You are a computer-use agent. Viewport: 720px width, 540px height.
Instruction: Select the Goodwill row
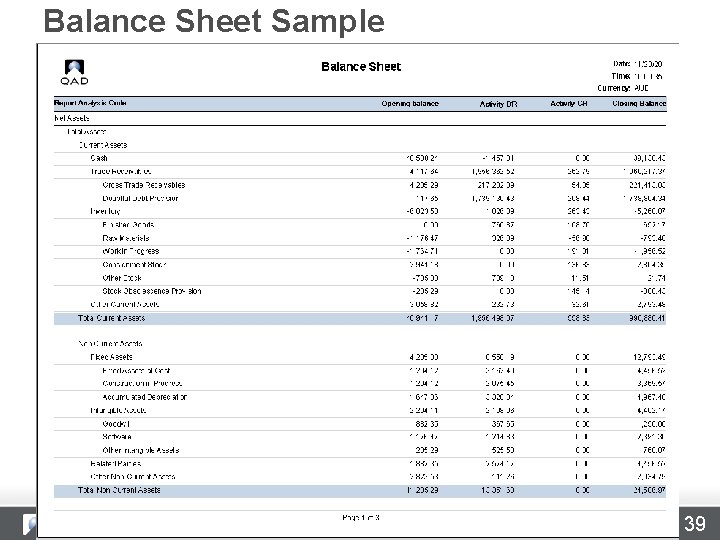coord(360,424)
